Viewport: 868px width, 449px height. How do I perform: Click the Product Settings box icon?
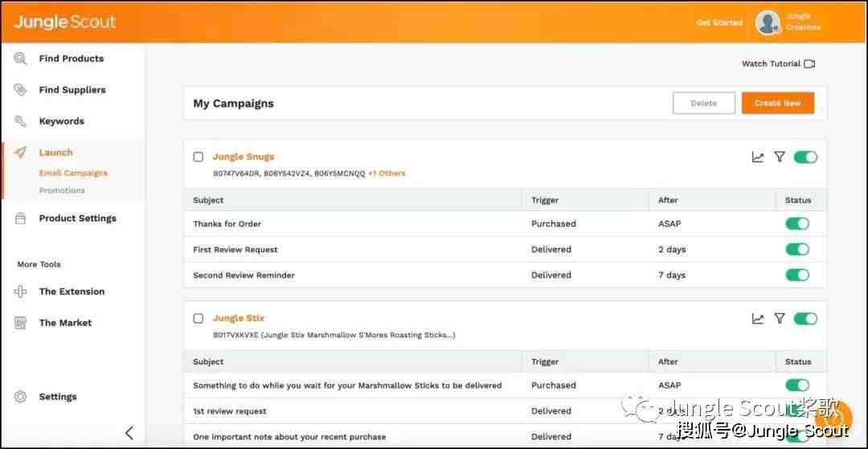(20, 218)
